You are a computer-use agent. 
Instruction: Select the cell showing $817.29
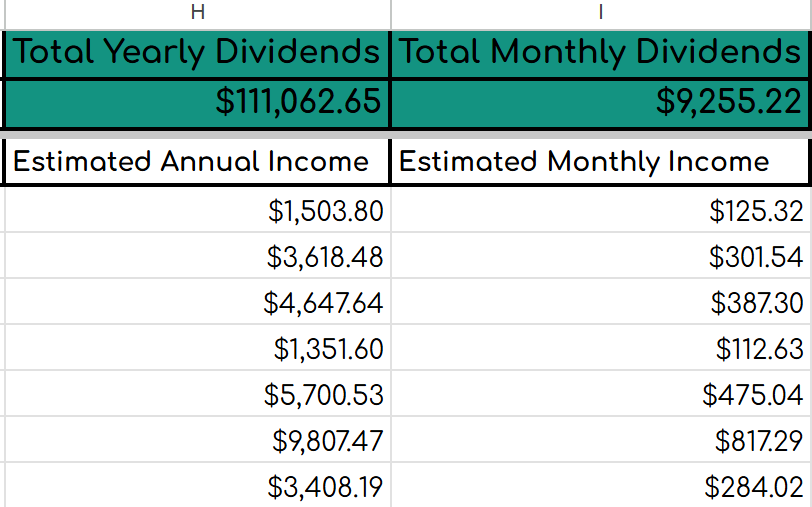(602, 439)
